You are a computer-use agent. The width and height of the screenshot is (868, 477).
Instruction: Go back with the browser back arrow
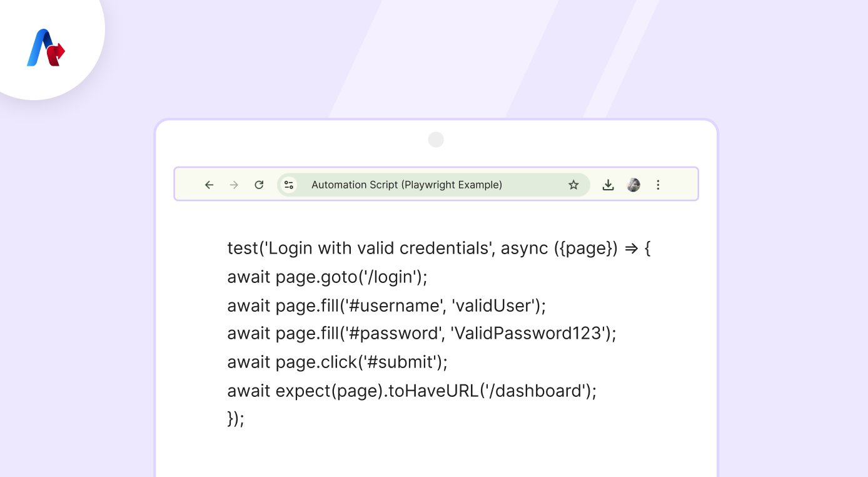pyautogui.click(x=209, y=185)
